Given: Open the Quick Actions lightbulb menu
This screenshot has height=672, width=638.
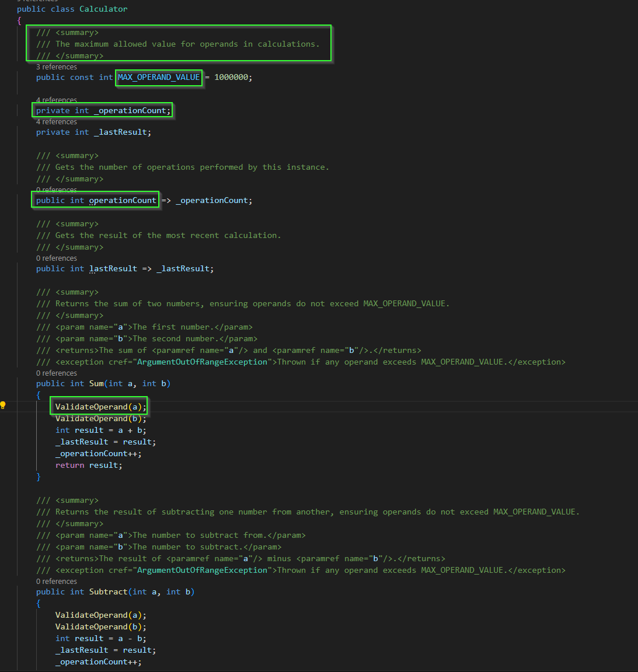Looking at the screenshot, I should (3, 404).
